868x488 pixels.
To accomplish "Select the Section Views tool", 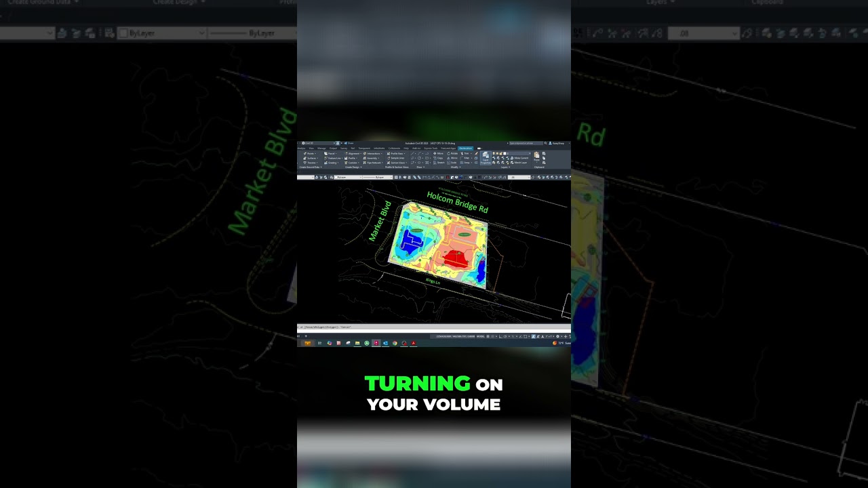I will (x=397, y=163).
